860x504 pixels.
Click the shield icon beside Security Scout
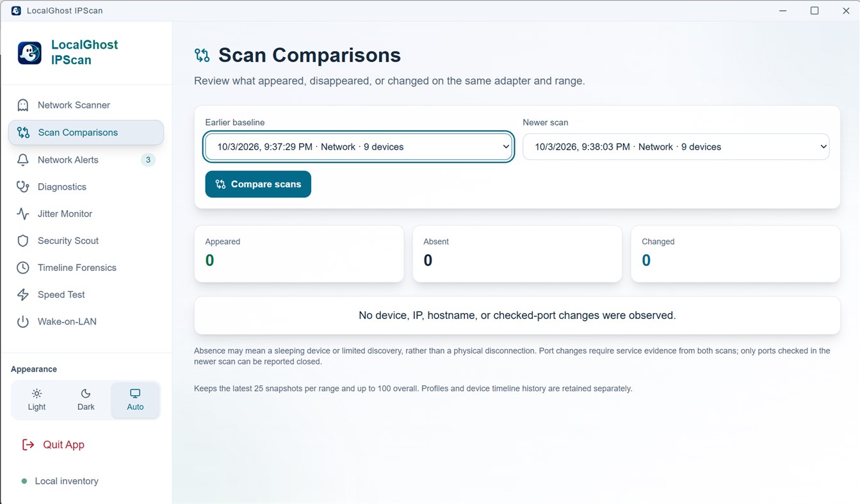point(23,241)
